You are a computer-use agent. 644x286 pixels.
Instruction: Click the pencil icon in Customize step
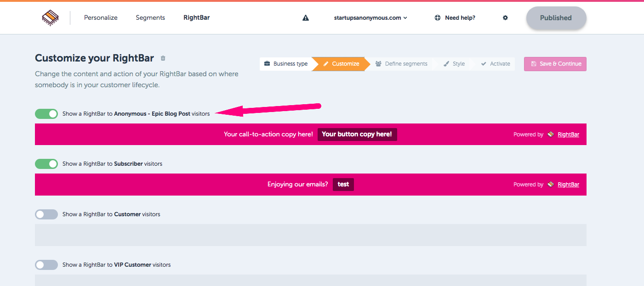coord(326,64)
